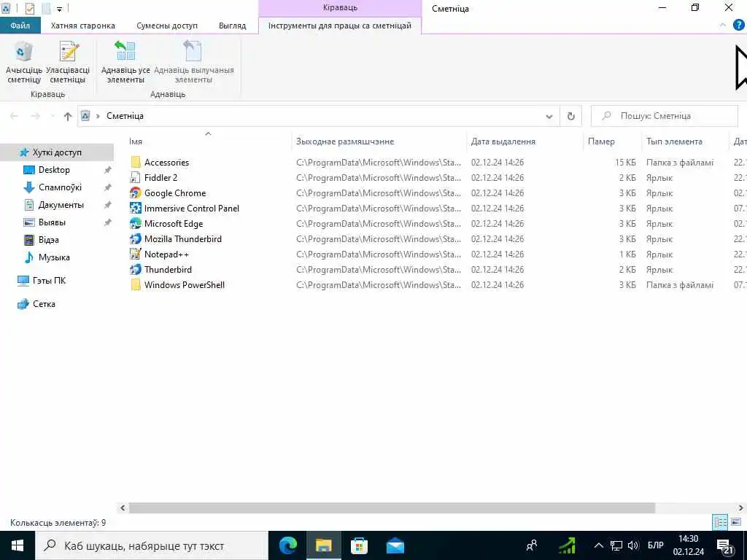Switch to the Хатняя старонка ribbon tab
Image resolution: width=747 pixels, height=560 pixels.
pyautogui.click(x=83, y=26)
